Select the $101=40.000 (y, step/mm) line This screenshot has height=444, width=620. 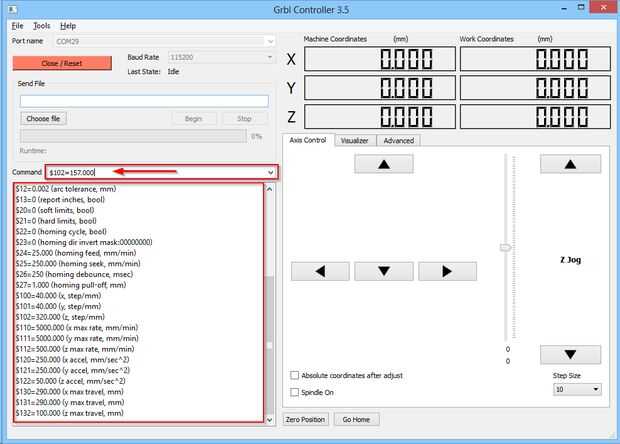pyautogui.click(x=58, y=306)
